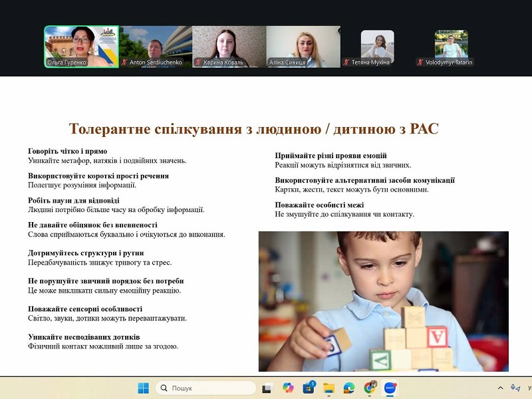Expand the hidden system tray icons chevron
Viewport: 532px width, 399px height.
tap(500, 388)
